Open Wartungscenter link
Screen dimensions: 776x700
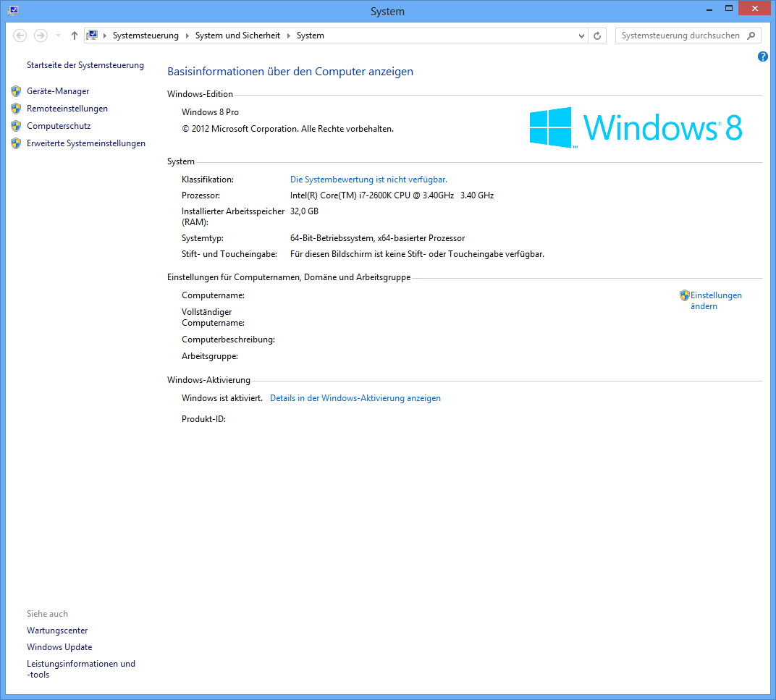pos(57,631)
